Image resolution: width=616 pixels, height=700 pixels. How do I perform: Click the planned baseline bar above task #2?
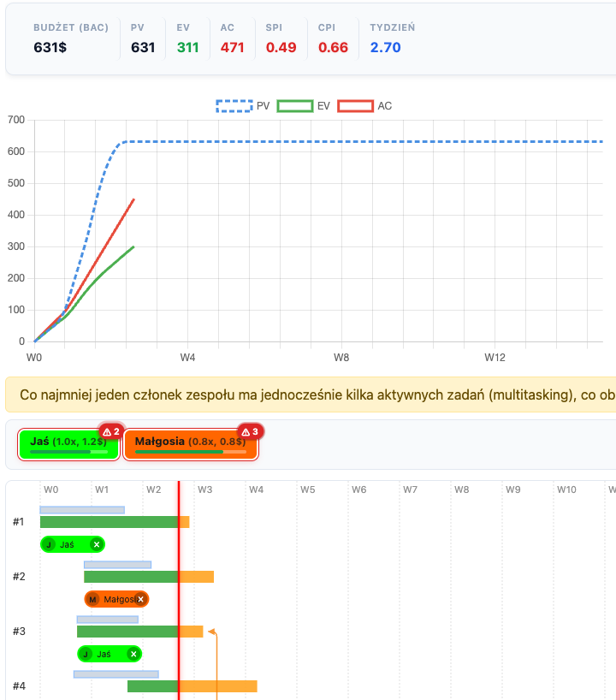point(117,565)
